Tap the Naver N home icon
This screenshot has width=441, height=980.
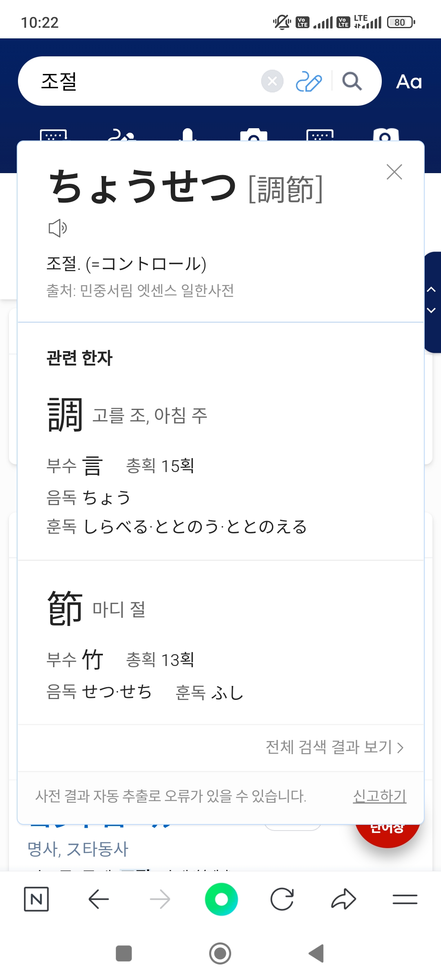[x=36, y=899]
